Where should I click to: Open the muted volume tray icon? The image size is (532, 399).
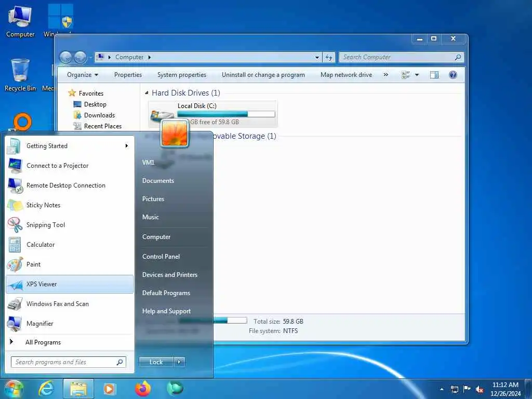(480, 389)
